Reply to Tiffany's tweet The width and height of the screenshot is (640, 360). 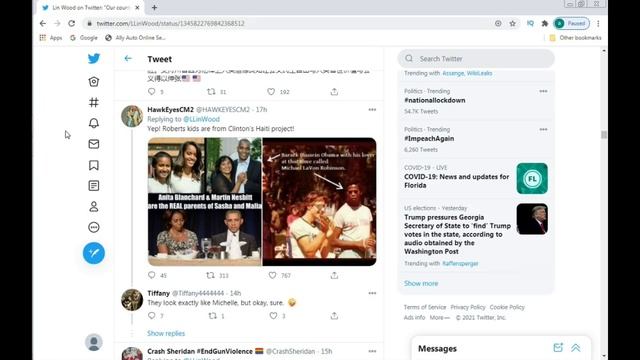tap(151, 316)
